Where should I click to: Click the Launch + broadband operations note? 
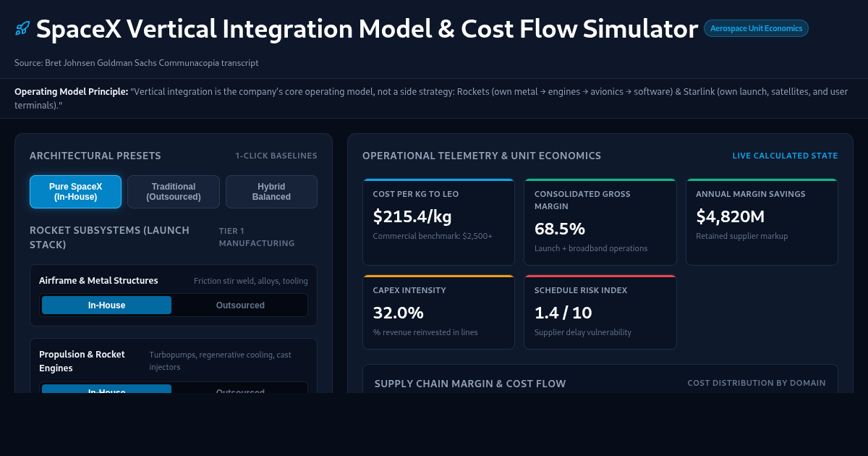(591, 248)
